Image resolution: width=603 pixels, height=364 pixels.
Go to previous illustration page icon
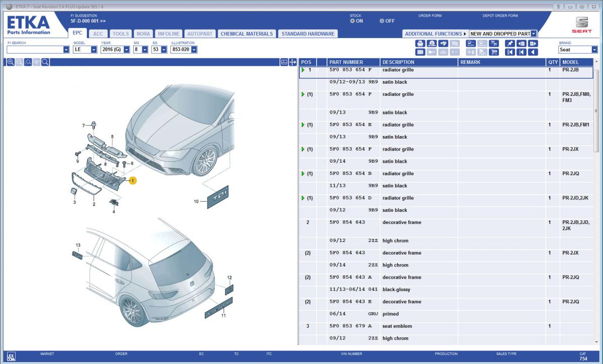pos(521,43)
